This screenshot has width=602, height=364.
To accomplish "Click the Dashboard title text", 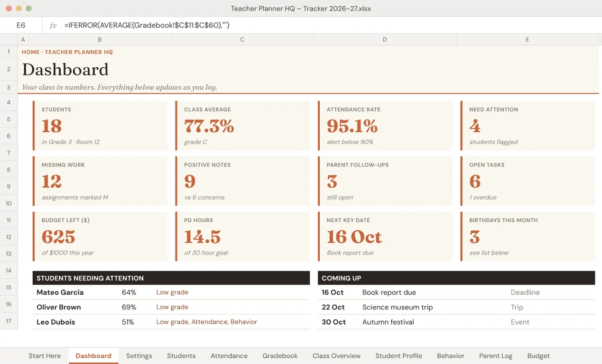I will pyautogui.click(x=65, y=70).
